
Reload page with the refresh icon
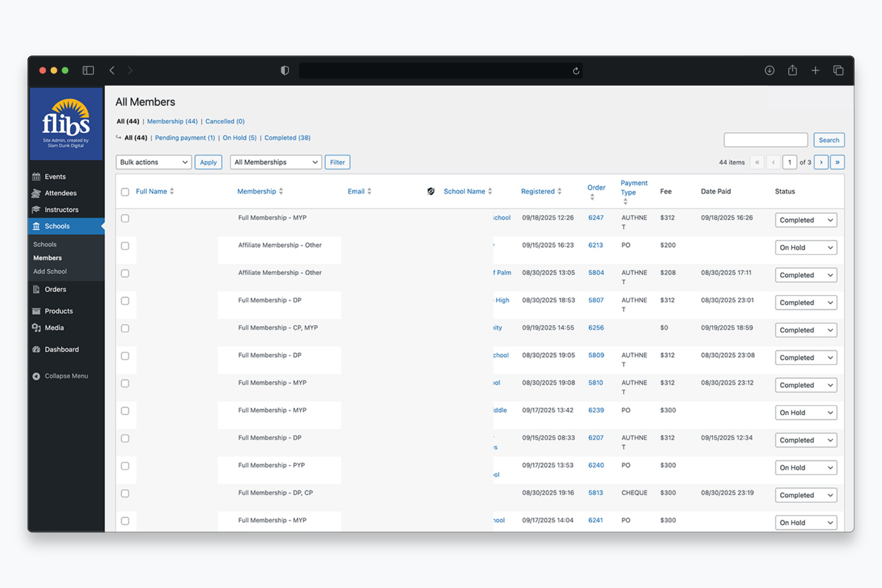pyautogui.click(x=576, y=71)
